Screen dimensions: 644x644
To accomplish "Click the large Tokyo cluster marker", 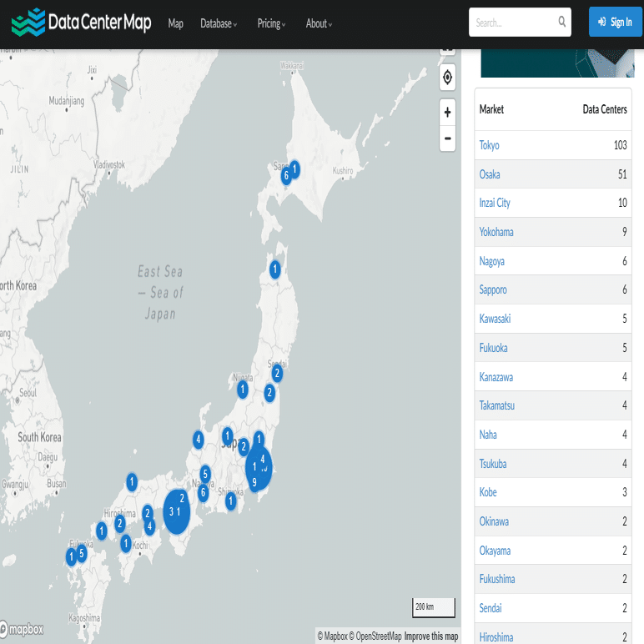I will pyautogui.click(x=259, y=469).
